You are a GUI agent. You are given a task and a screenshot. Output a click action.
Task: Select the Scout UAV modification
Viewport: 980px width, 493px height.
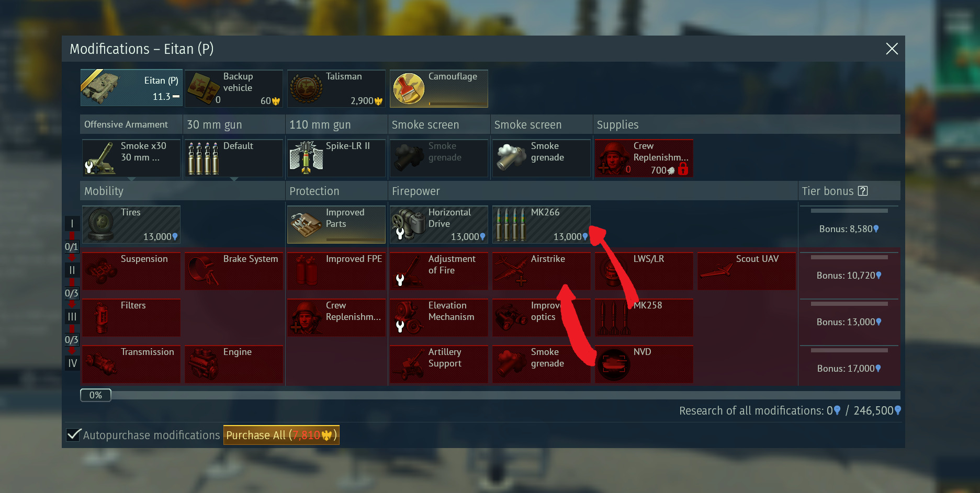tap(747, 271)
